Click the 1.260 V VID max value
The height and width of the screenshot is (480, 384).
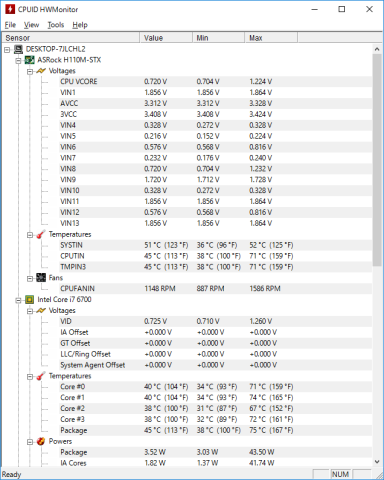[260, 321]
